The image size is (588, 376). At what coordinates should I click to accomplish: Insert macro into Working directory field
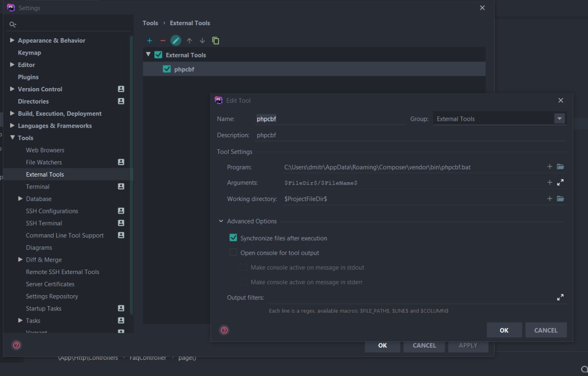tap(550, 199)
